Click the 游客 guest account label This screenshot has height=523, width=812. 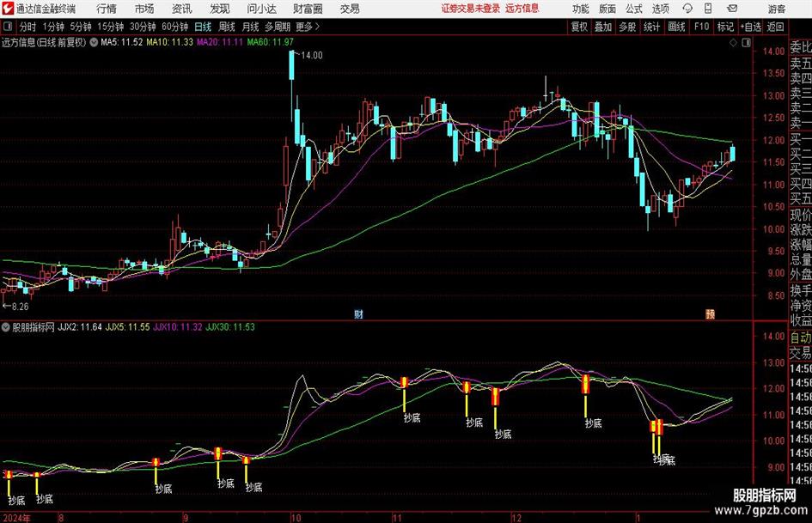click(776, 9)
